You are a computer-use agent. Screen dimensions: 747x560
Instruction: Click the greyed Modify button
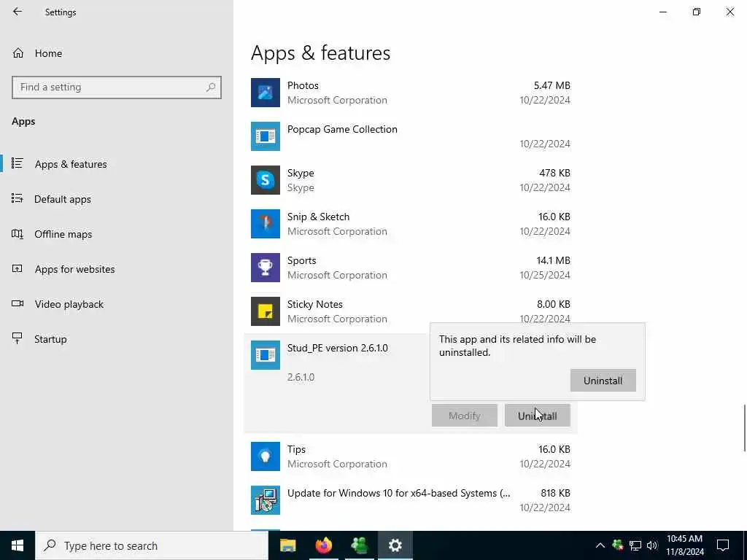[x=465, y=416]
